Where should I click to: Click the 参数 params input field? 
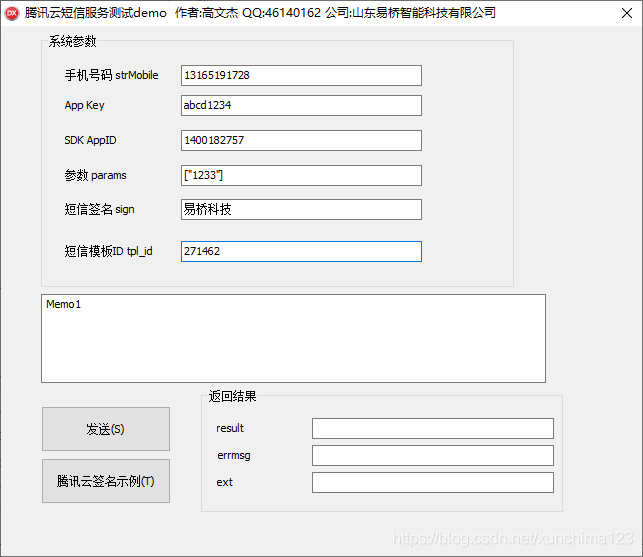[301, 176]
